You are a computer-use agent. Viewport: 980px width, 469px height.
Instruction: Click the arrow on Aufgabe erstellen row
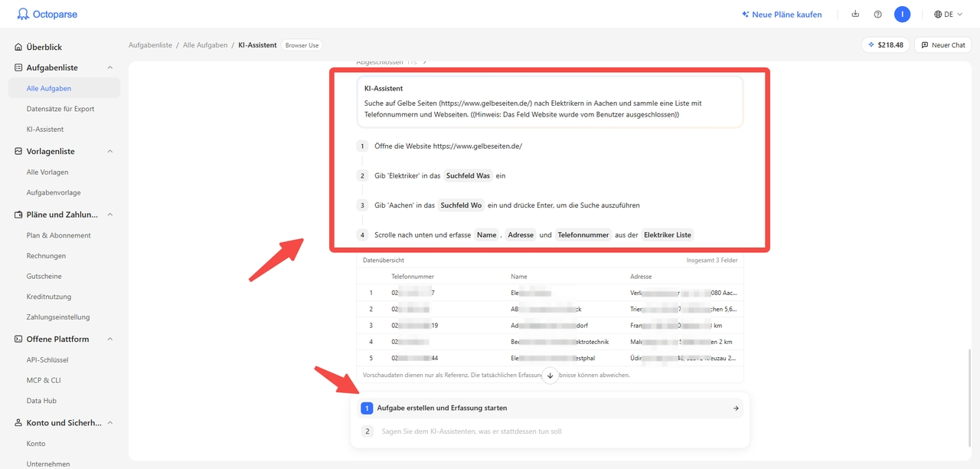(736, 408)
